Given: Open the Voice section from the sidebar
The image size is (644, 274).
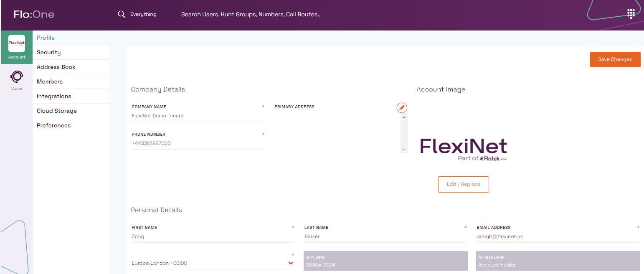Looking at the screenshot, I should pos(16,80).
